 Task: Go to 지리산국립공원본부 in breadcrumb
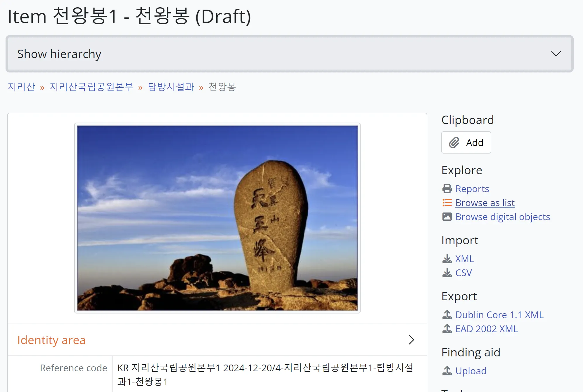91,87
